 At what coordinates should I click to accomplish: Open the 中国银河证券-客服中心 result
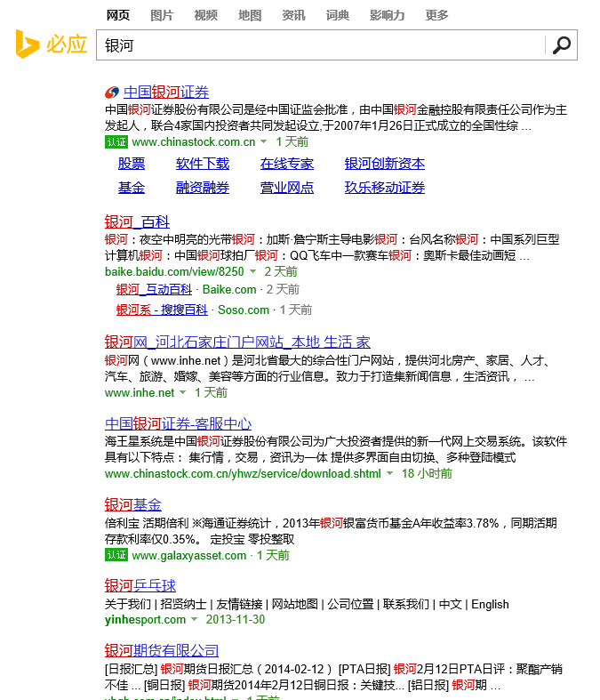(x=178, y=423)
